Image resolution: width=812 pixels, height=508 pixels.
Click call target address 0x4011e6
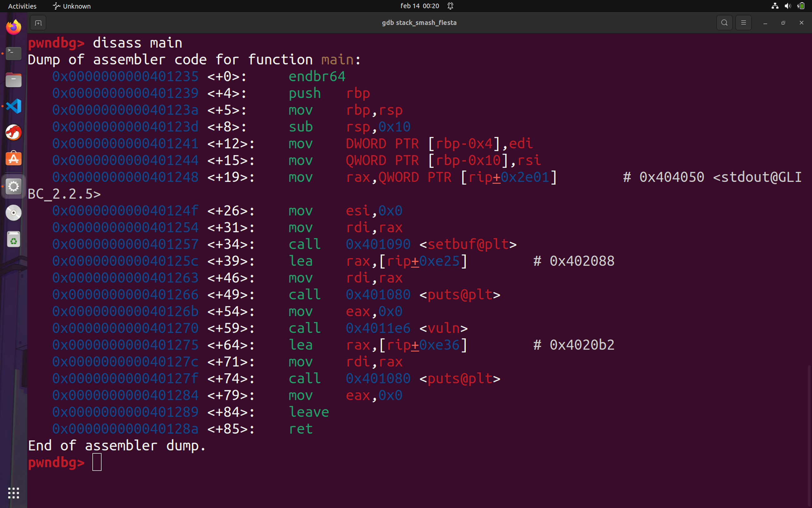[x=378, y=328]
